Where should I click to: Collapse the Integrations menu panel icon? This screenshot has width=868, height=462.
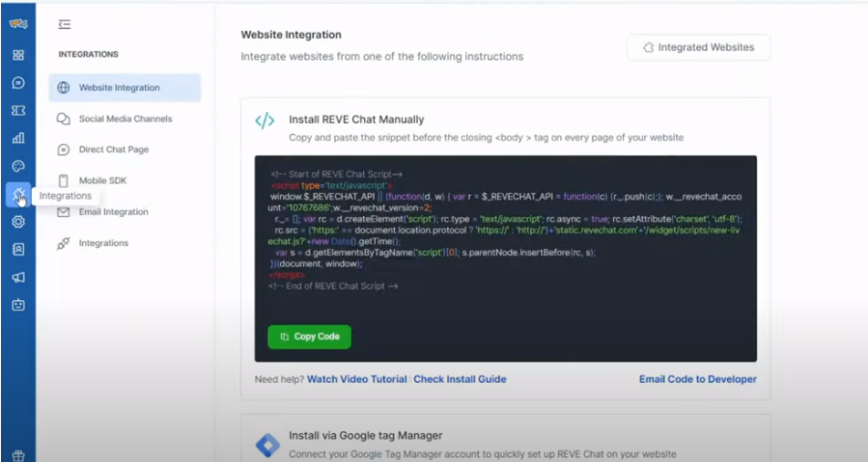tap(65, 24)
